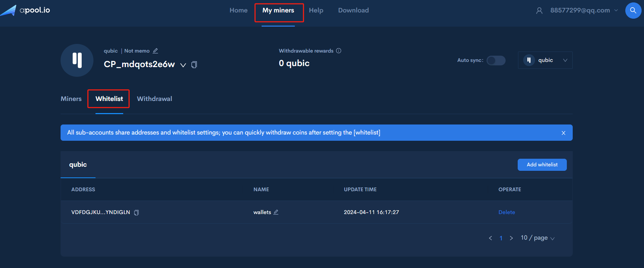The width and height of the screenshot is (644, 268).
Task: Click the user profile icon
Action: [x=539, y=11]
